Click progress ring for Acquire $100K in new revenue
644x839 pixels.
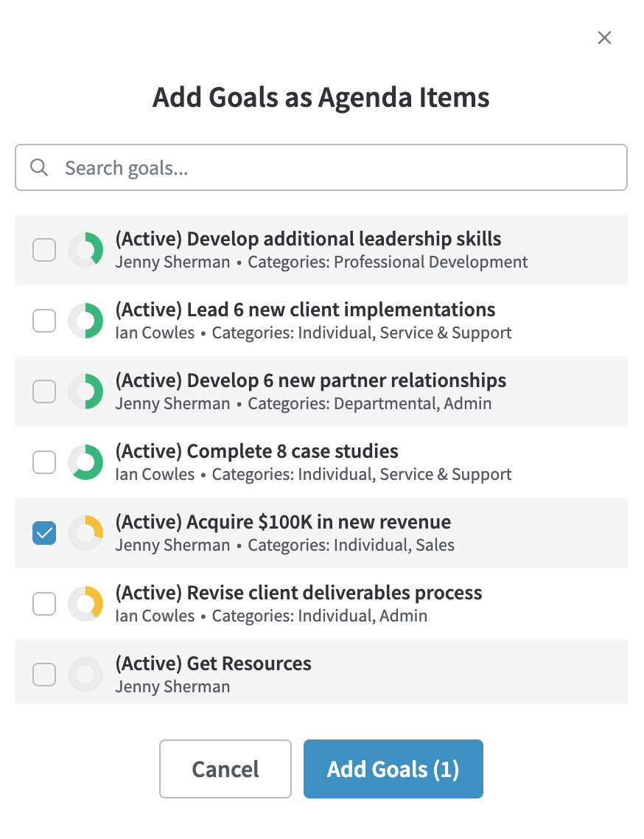[85, 534]
